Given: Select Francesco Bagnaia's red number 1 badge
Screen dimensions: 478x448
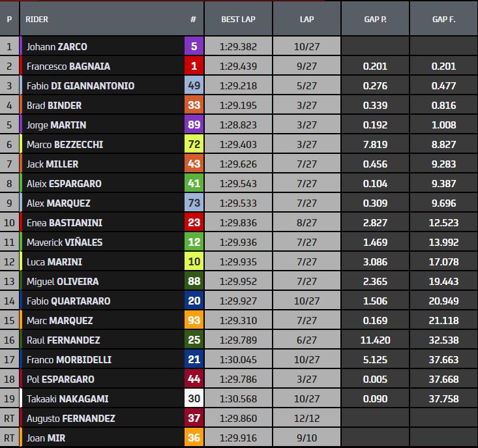Looking at the screenshot, I should tap(194, 66).
